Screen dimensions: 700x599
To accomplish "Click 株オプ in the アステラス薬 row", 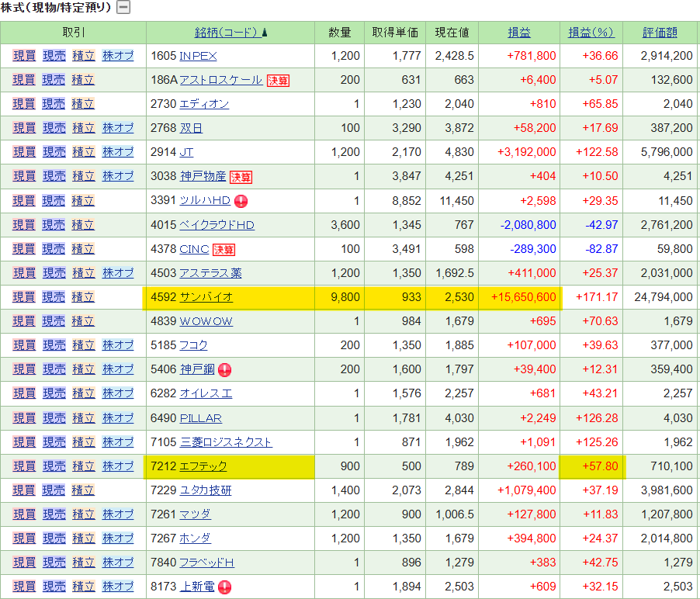I will pos(118,273).
